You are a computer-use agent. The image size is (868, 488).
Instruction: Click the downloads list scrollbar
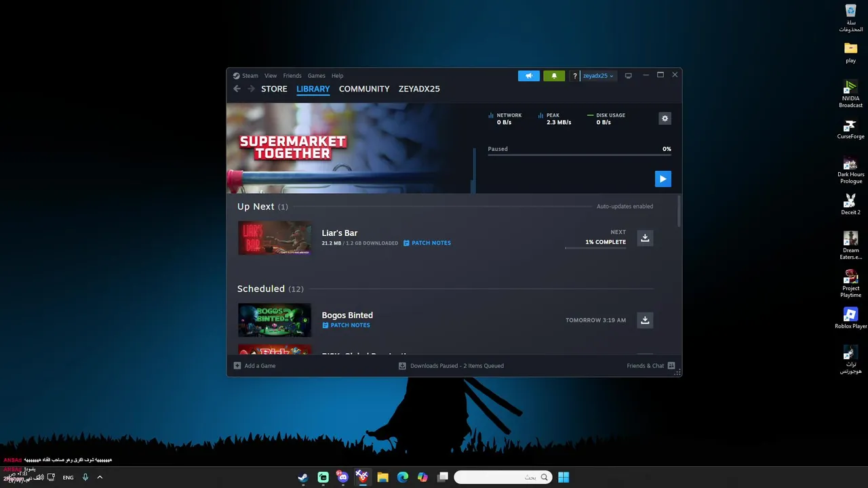679,211
